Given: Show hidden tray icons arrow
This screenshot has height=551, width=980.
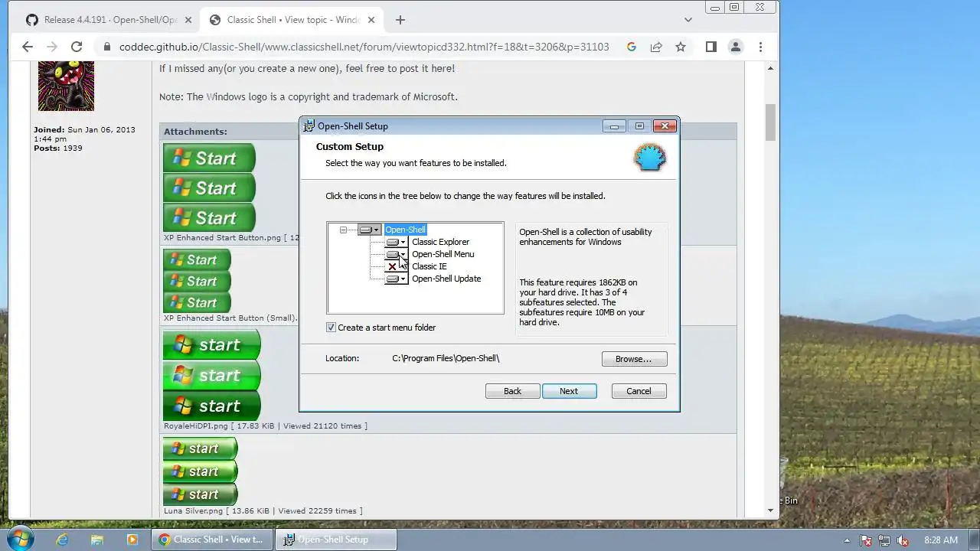Looking at the screenshot, I should [847, 540].
